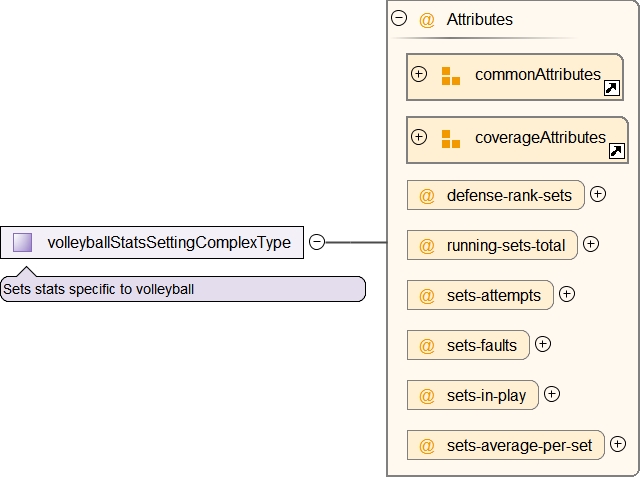Expand the commonAttributes group
This screenshot has width=641, height=478.
click(x=419, y=75)
